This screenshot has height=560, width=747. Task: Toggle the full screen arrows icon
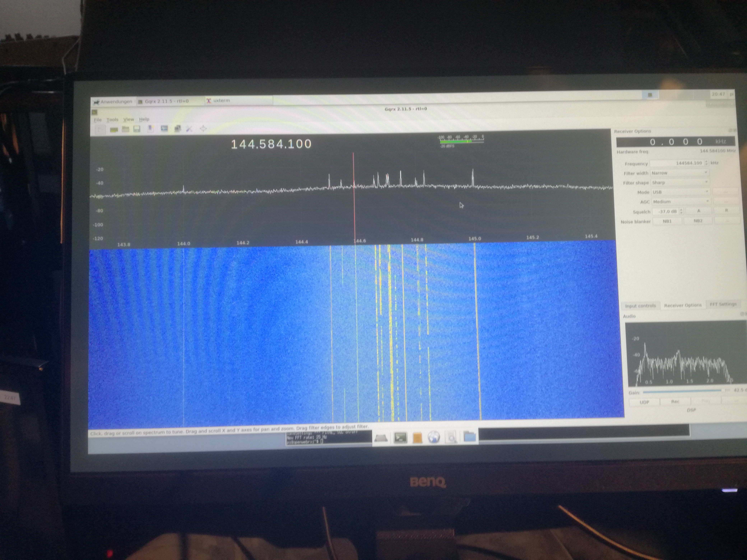tap(203, 128)
